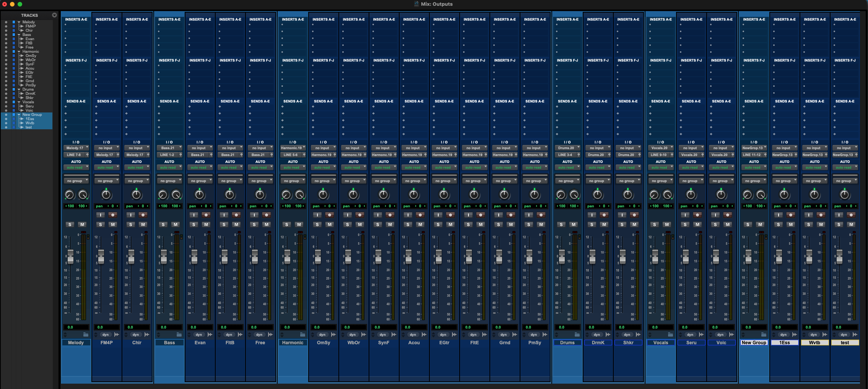868x389 pixels.
Task: Mute the Drums folder track
Action: pos(574,225)
